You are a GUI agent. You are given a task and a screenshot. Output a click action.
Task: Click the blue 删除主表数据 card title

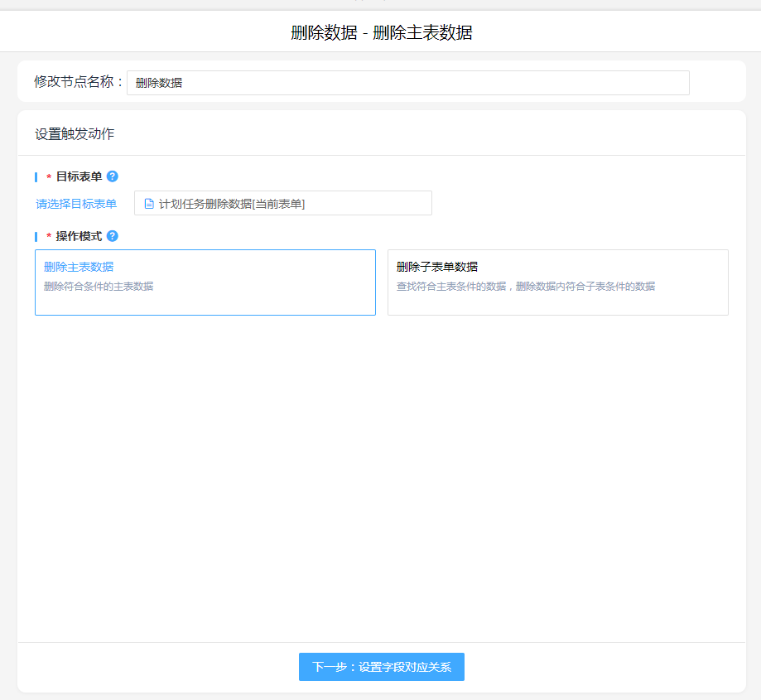tap(79, 267)
